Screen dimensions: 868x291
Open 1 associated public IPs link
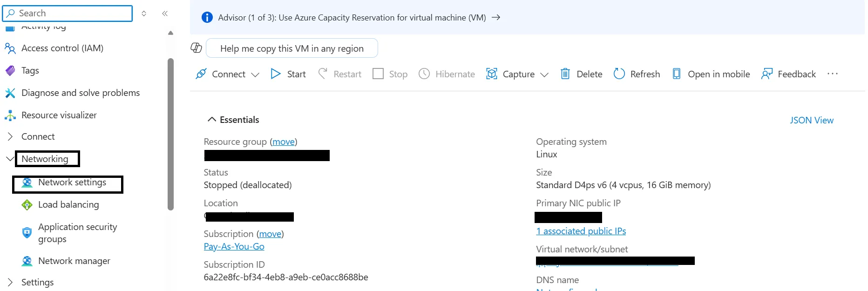[x=581, y=231]
